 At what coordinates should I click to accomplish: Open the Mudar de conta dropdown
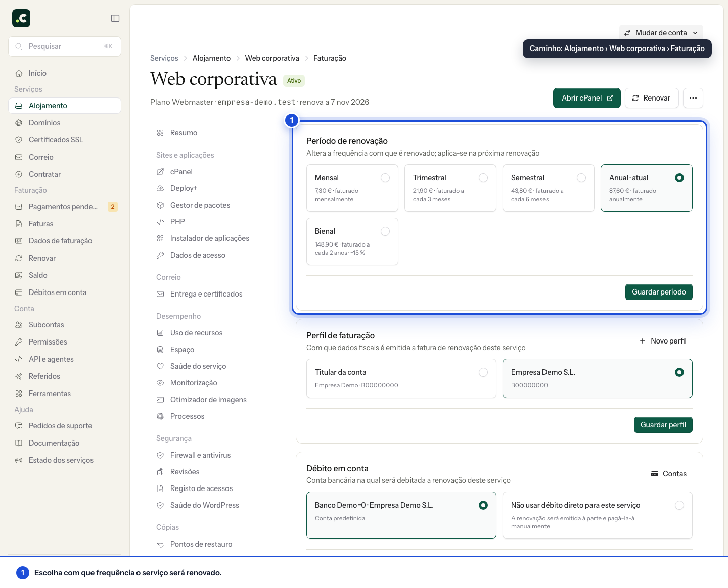coord(661,33)
